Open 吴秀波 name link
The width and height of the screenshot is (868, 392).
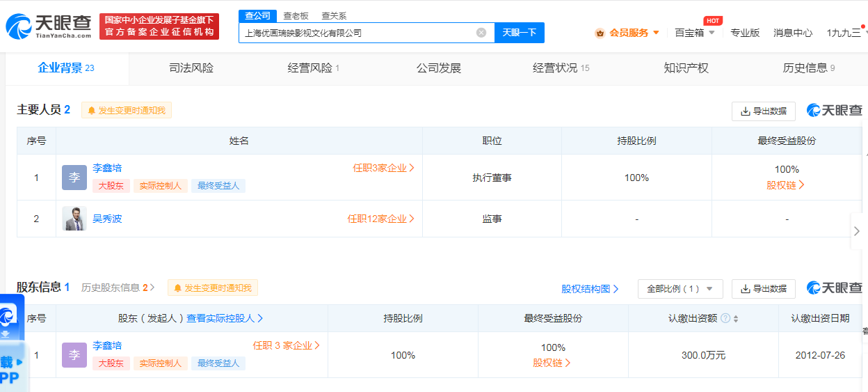107,219
